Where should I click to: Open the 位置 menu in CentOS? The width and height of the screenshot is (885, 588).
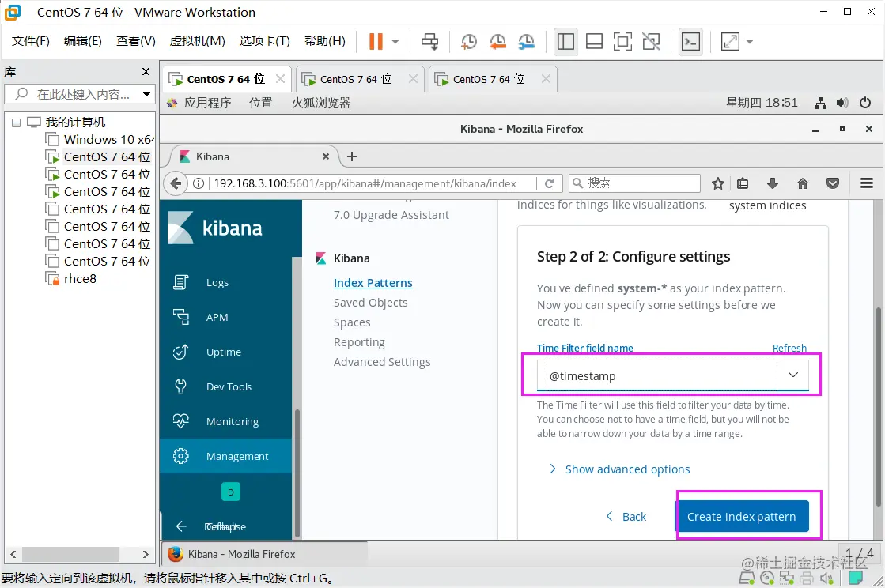(261, 103)
